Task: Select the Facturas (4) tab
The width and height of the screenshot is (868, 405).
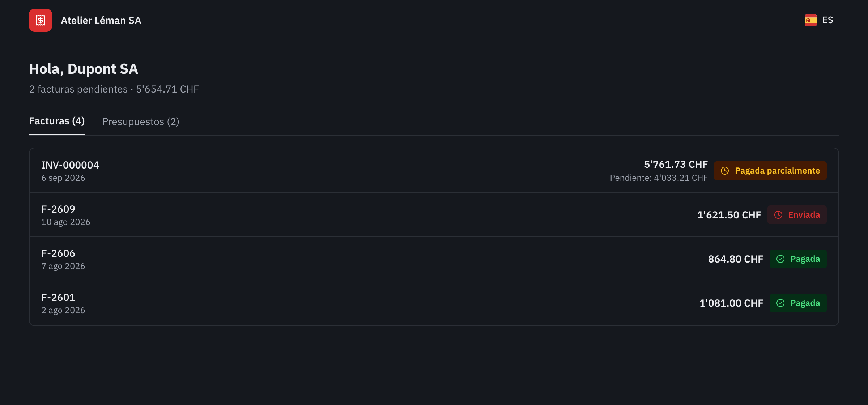Action: pyautogui.click(x=57, y=121)
